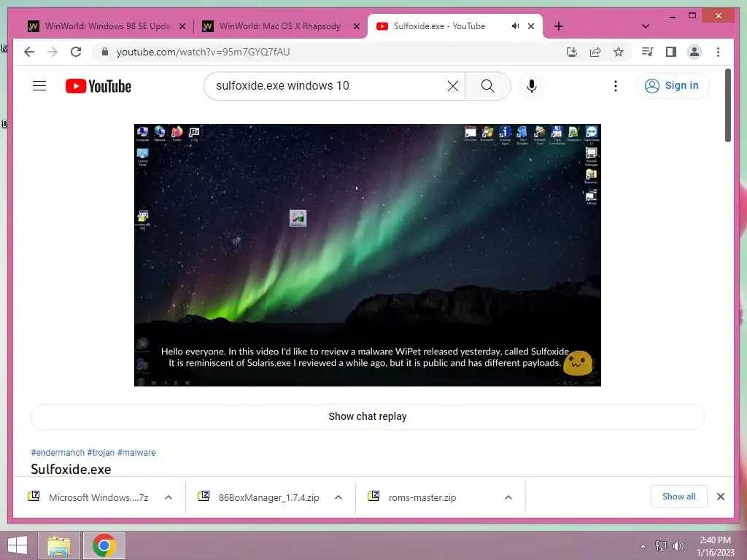Show all downloads
747x560 pixels.
[679, 497]
